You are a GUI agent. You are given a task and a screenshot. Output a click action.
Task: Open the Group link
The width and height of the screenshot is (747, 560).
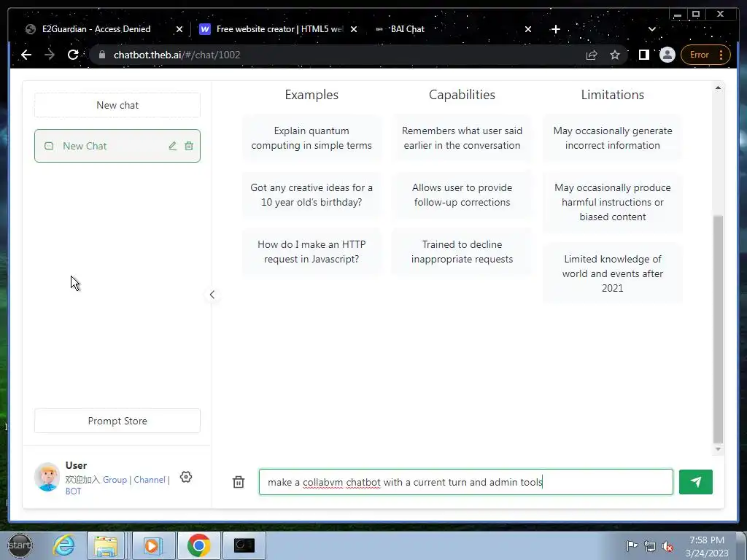[115, 480]
